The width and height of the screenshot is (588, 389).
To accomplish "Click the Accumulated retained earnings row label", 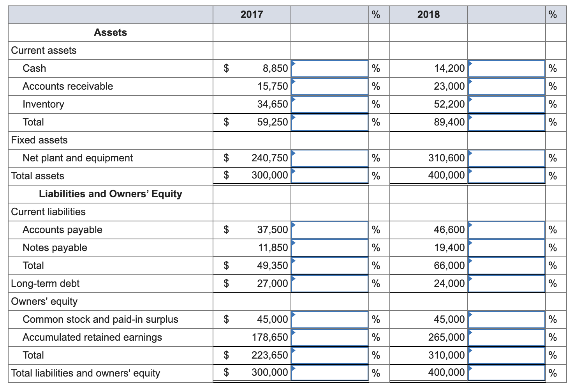I will tap(92, 338).
